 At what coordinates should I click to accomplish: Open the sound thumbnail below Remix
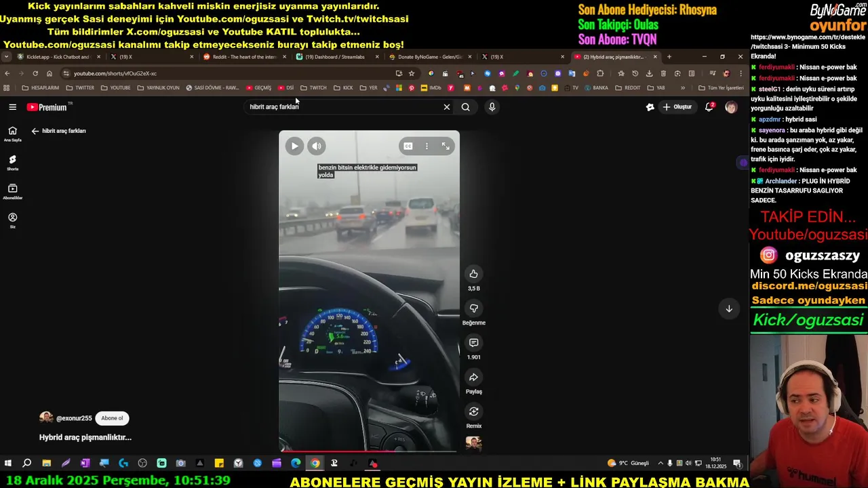[473, 443]
